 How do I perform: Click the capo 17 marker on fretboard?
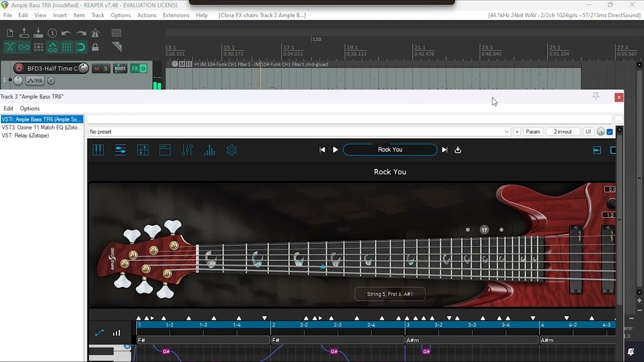[x=484, y=230]
